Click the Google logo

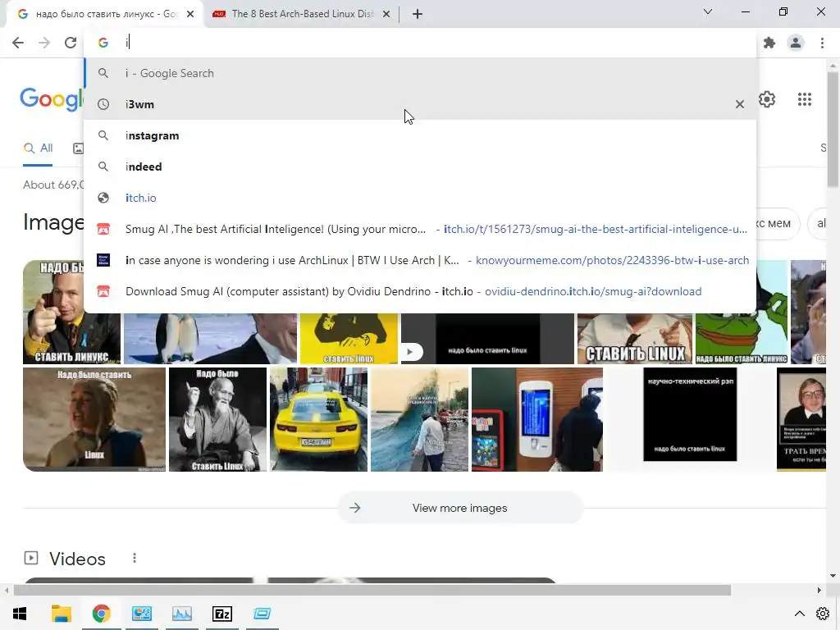click(x=52, y=99)
